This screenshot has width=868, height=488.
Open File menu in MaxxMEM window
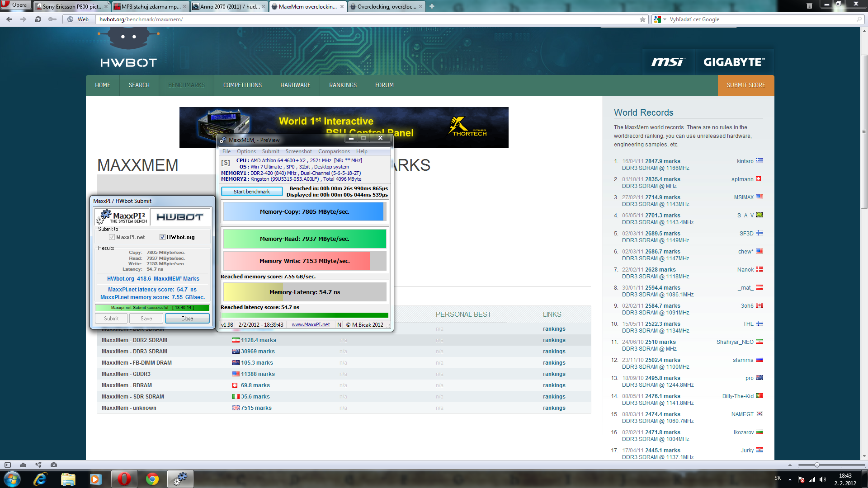click(x=226, y=151)
